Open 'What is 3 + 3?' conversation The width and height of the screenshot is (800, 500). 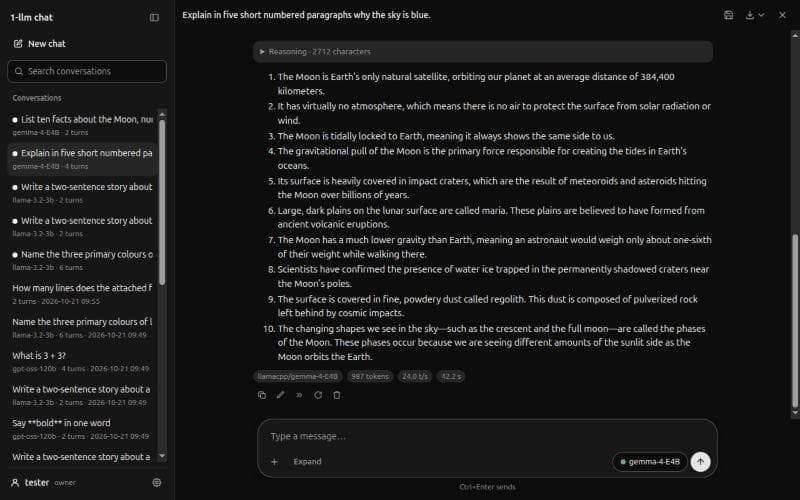click(83, 361)
